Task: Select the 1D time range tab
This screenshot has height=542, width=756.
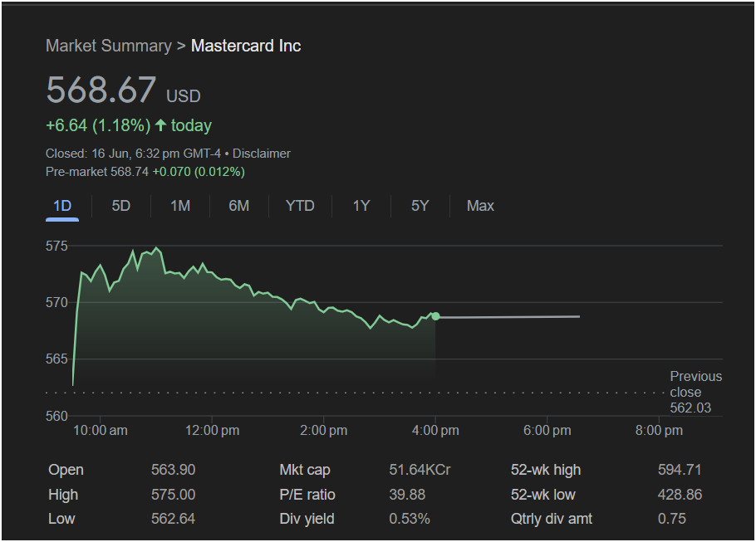Action: coord(62,206)
